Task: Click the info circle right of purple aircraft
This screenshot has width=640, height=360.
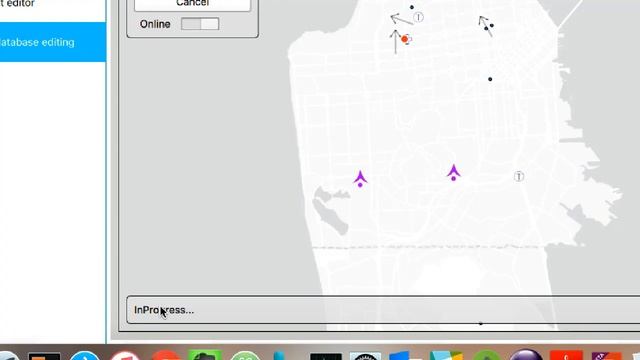Action: pyautogui.click(x=519, y=176)
